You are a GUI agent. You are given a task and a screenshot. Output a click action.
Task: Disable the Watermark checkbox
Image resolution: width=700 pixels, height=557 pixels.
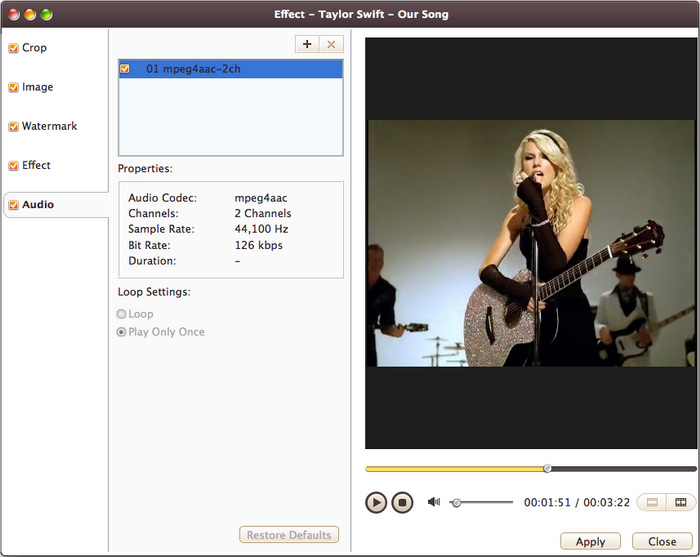point(13,127)
